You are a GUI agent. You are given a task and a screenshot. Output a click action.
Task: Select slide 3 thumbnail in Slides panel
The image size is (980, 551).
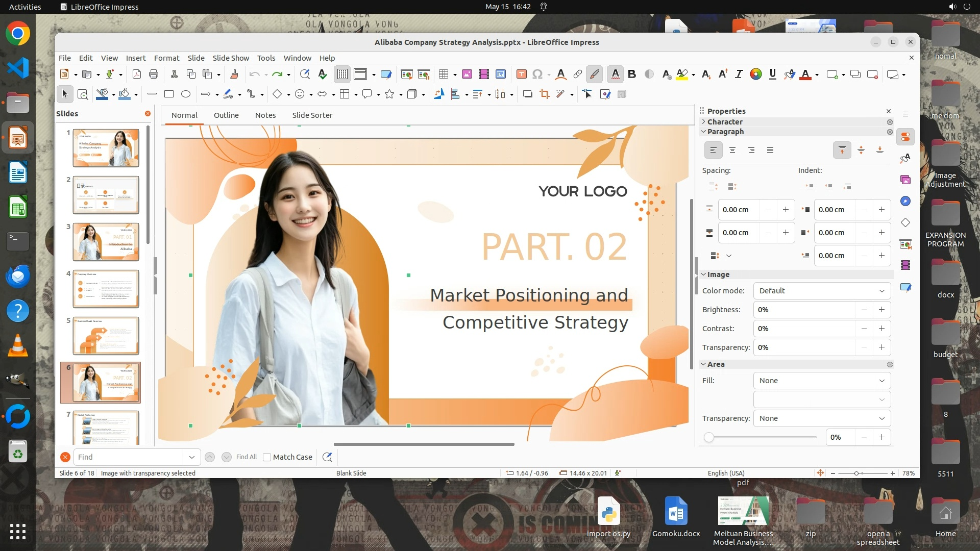(106, 242)
